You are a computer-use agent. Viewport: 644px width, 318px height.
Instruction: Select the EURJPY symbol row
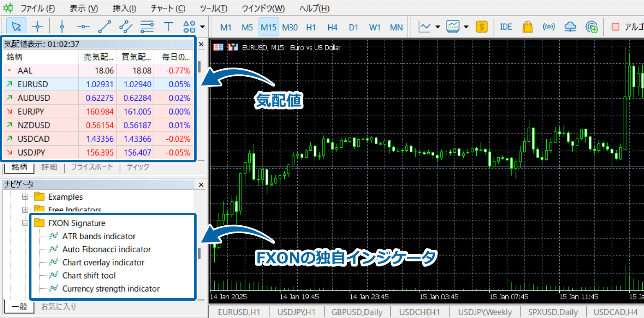pyautogui.click(x=98, y=112)
